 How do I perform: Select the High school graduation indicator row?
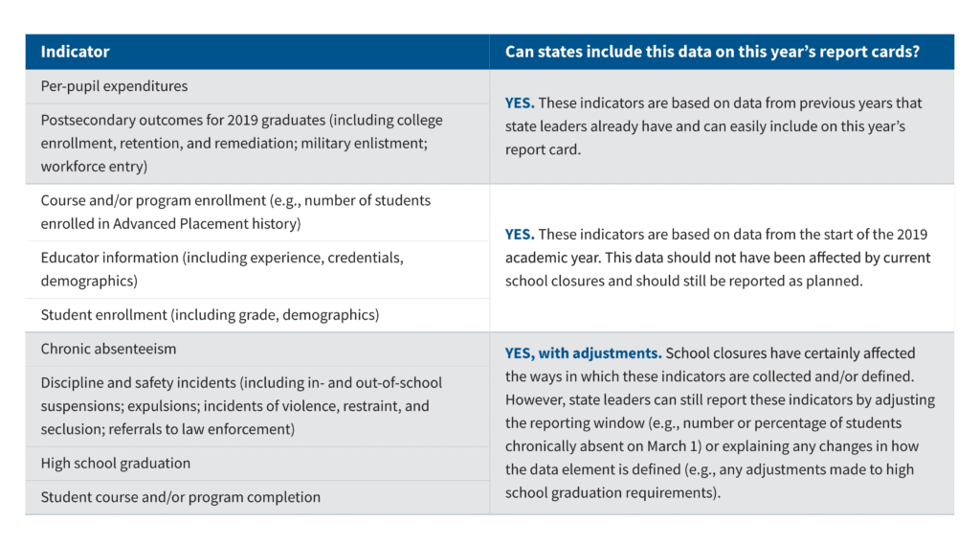pyautogui.click(x=115, y=464)
